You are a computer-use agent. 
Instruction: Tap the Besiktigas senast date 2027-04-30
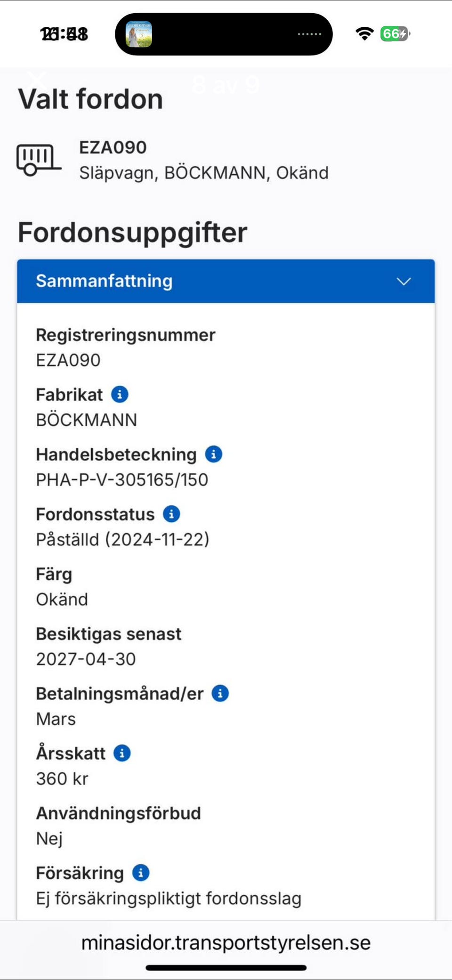[86, 659]
